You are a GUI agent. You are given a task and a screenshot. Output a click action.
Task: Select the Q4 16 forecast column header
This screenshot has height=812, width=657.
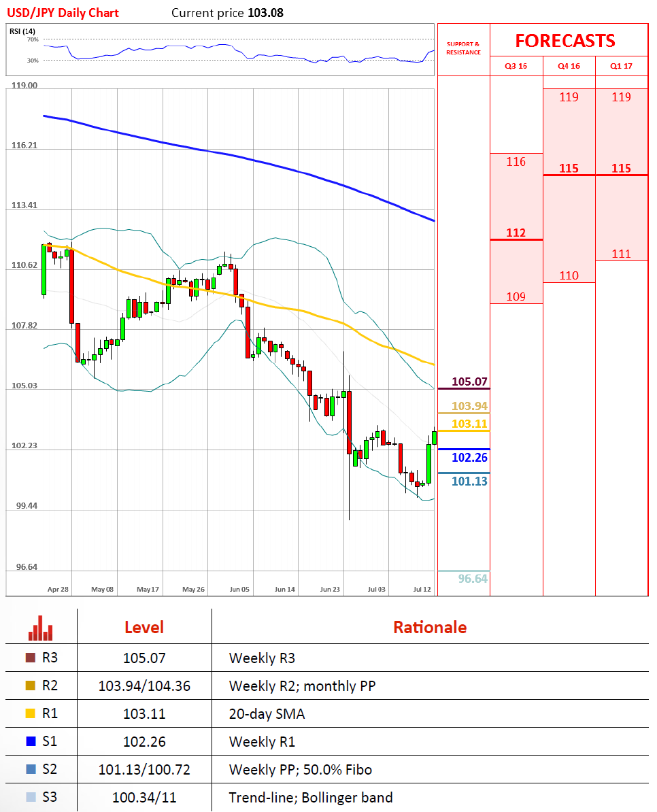click(569, 66)
